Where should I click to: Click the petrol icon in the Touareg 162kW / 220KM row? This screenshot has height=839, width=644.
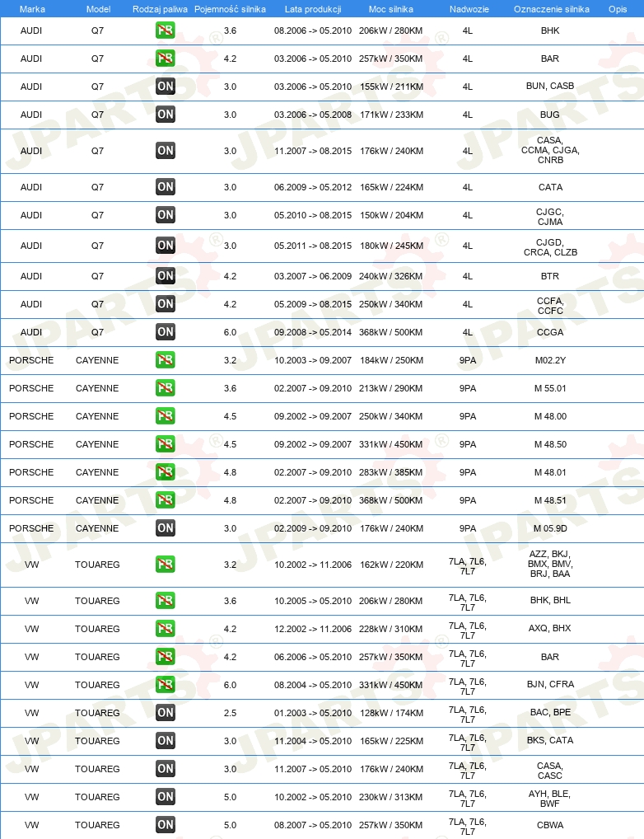[x=166, y=564]
